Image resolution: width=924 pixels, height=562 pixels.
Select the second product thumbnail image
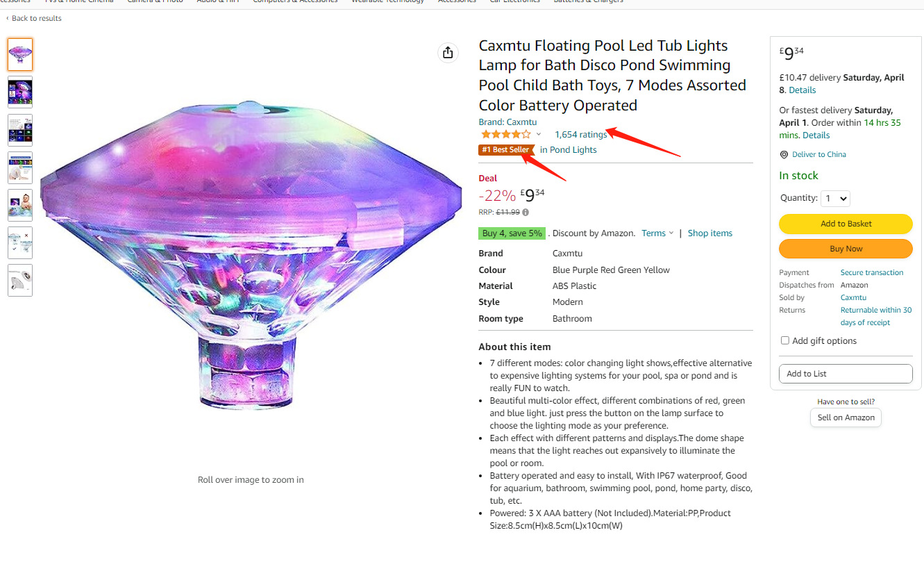tap(20, 92)
